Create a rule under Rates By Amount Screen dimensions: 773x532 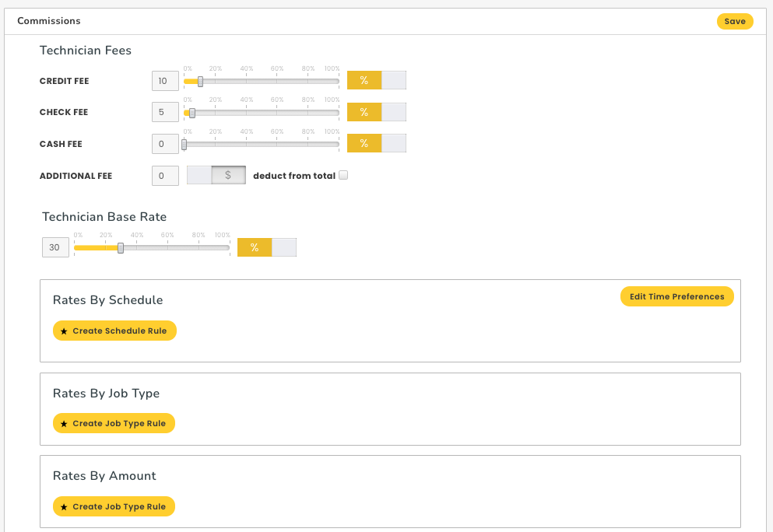pos(114,506)
